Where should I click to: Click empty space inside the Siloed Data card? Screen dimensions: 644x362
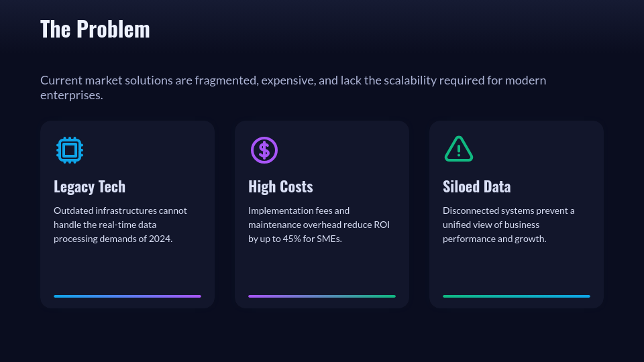pos(517,268)
